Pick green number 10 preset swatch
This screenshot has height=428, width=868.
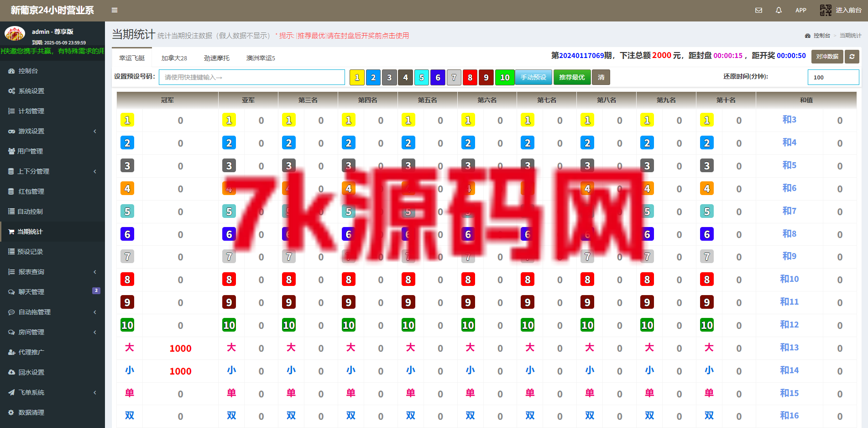coord(505,77)
